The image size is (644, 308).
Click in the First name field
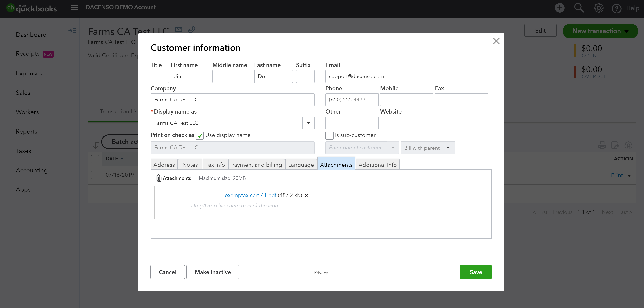[190, 76]
